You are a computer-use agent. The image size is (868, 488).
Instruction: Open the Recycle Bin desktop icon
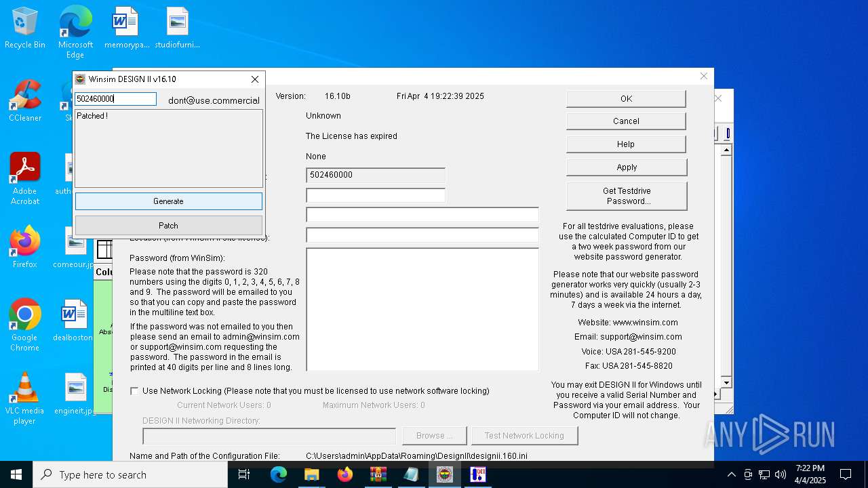(x=25, y=28)
